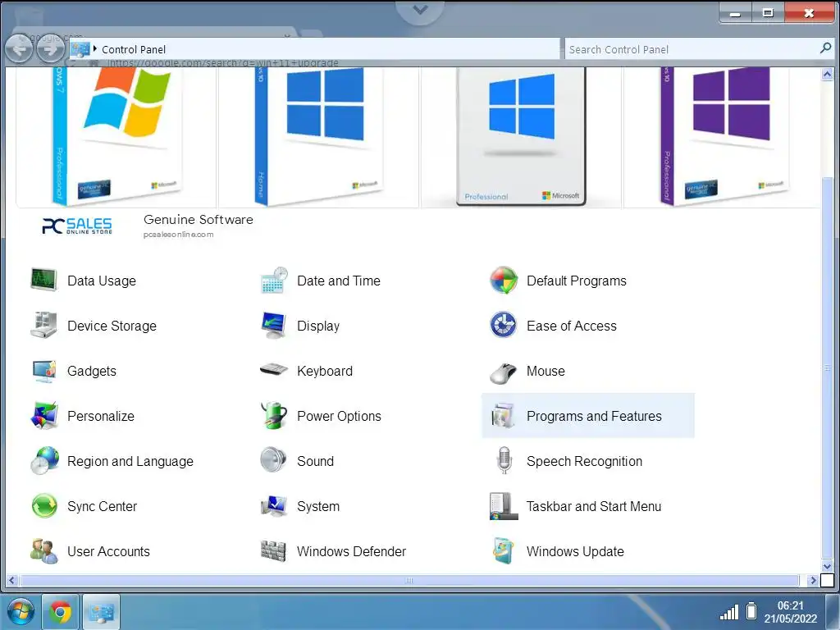Image resolution: width=840 pixels, height=630 pixels.
Task: Open the Speech Recognition text link
Action: [x=584, y=461]
